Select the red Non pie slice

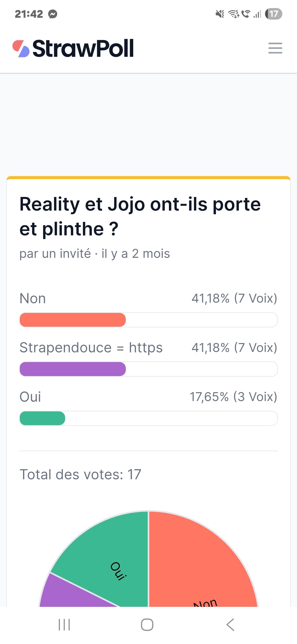pyautogui.click(x=200, y=562)
